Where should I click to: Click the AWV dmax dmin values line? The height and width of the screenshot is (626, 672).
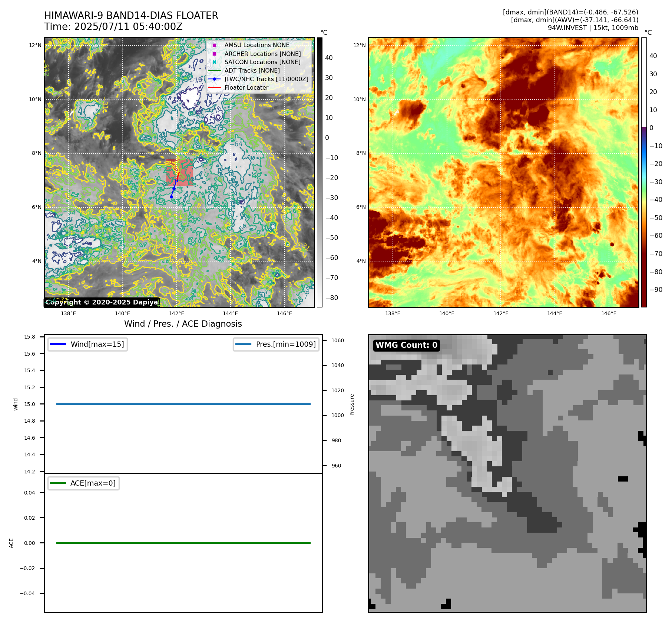(x=575, y=20)
